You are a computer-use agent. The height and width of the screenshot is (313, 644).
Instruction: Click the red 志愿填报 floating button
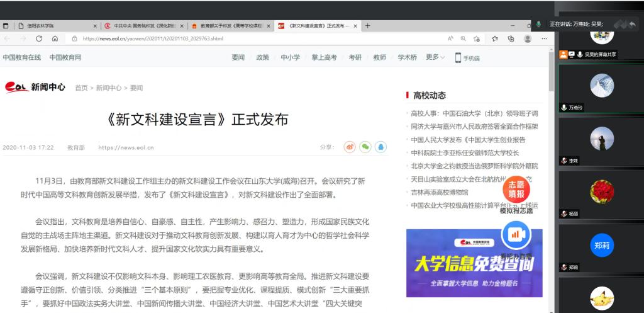[516, 189]
